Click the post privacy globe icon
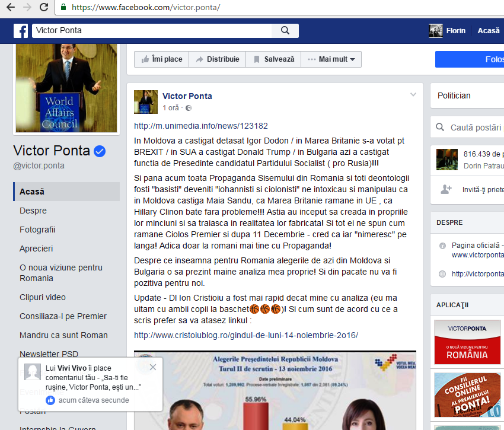Screen dimensions: 504x430 point(189,108)
